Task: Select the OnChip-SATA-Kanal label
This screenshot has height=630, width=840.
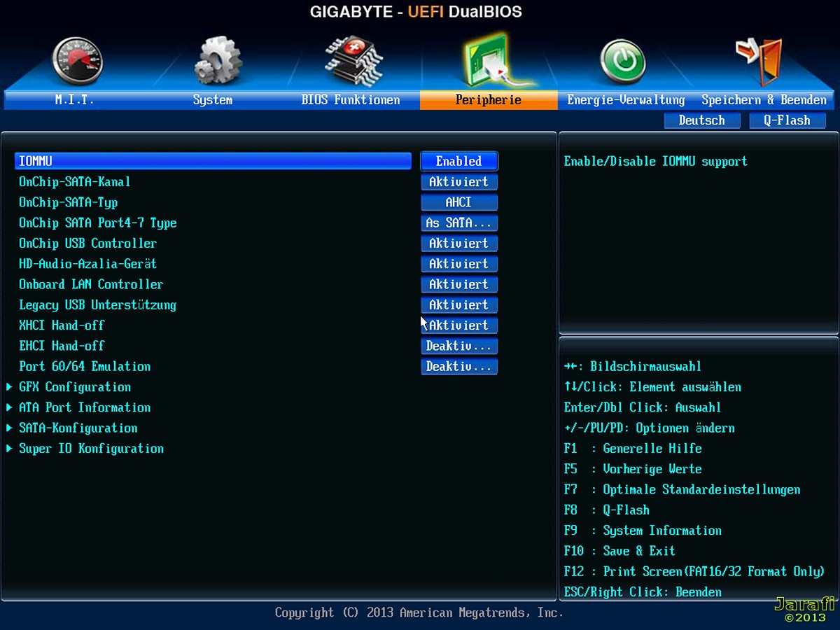Action: click(x=75, y=182)
